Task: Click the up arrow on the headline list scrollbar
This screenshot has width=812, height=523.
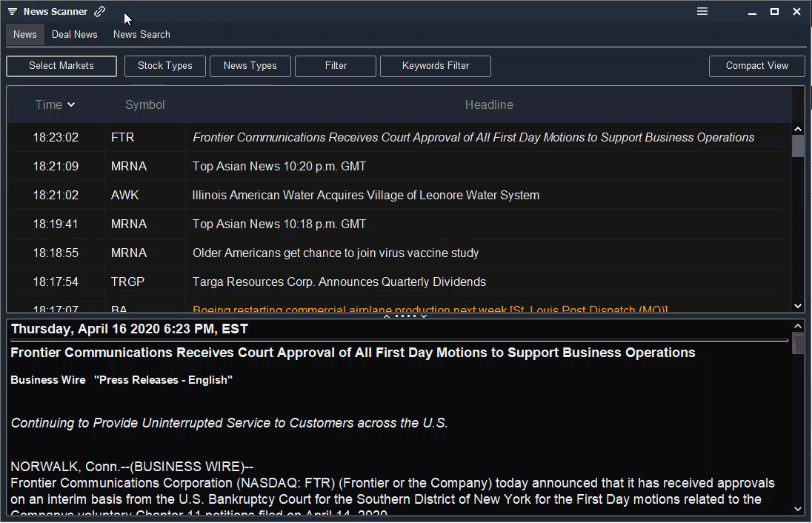Action: click(x=798, y=127)
